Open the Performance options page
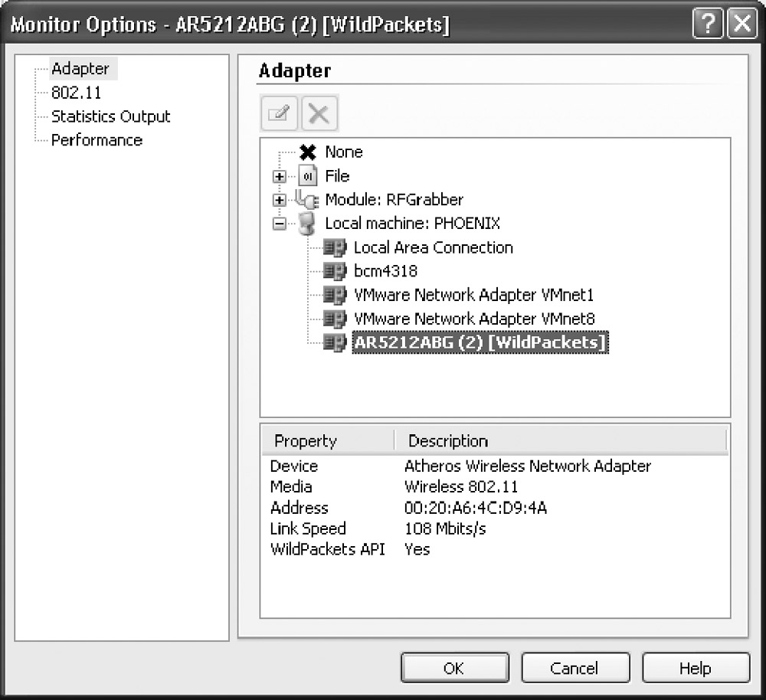Image resolution: width=766 pixels, height=700 pixels. click(x=97, y=140)
